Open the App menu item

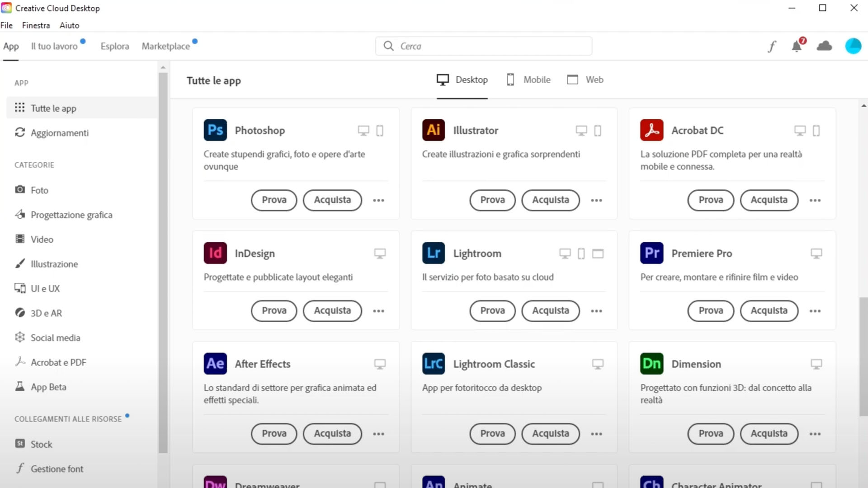[x=11, y=46]
